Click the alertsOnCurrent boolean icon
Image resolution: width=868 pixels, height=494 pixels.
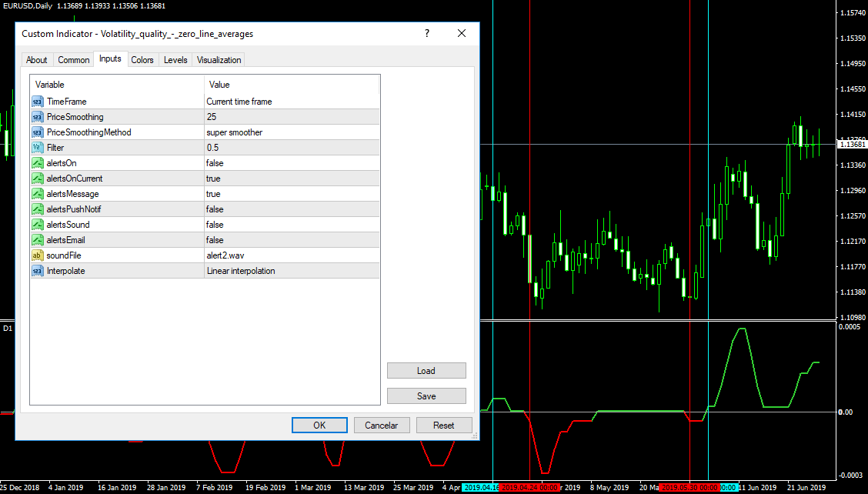click(37, 179)
